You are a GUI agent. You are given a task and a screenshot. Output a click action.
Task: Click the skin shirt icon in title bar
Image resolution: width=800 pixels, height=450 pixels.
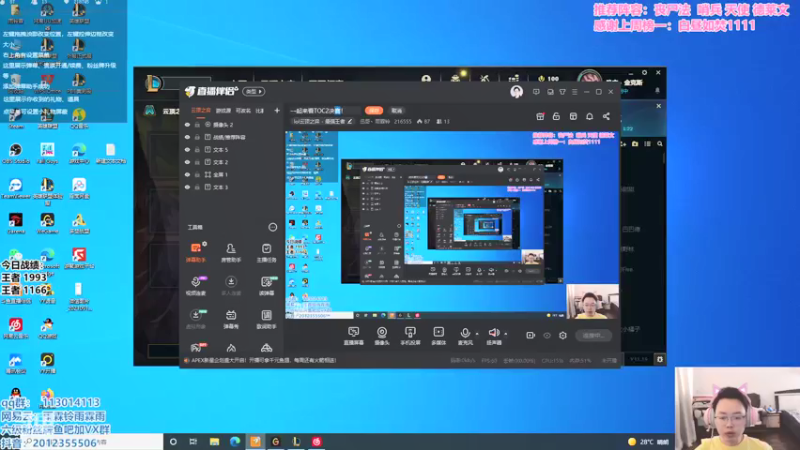562,92
